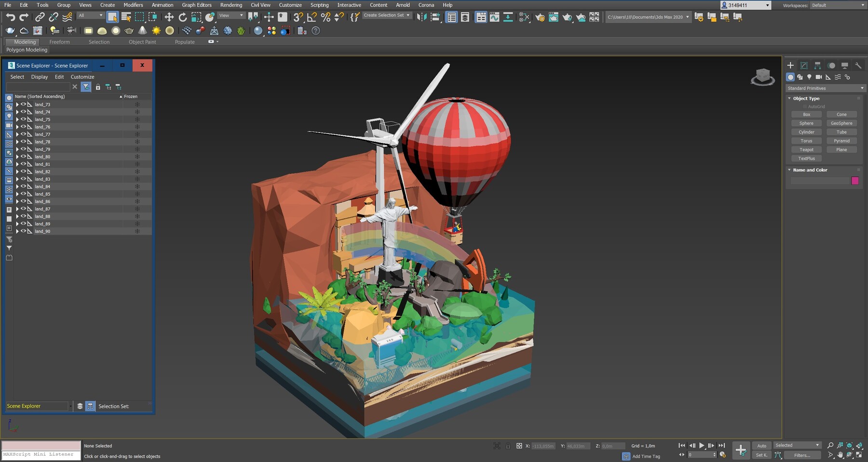The height and width of the screenshot is (462, 868).
Task: Open Select by Name list icon
Action: click(126, 17)
